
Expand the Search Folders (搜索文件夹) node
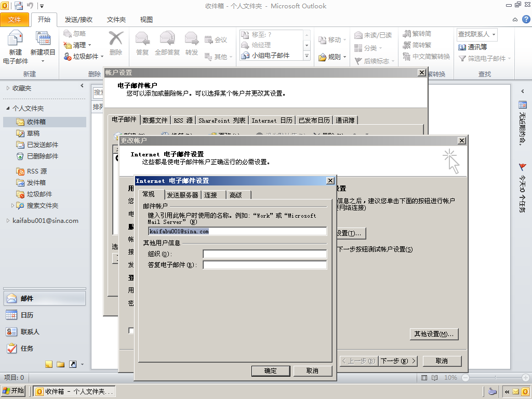(12, 206)
